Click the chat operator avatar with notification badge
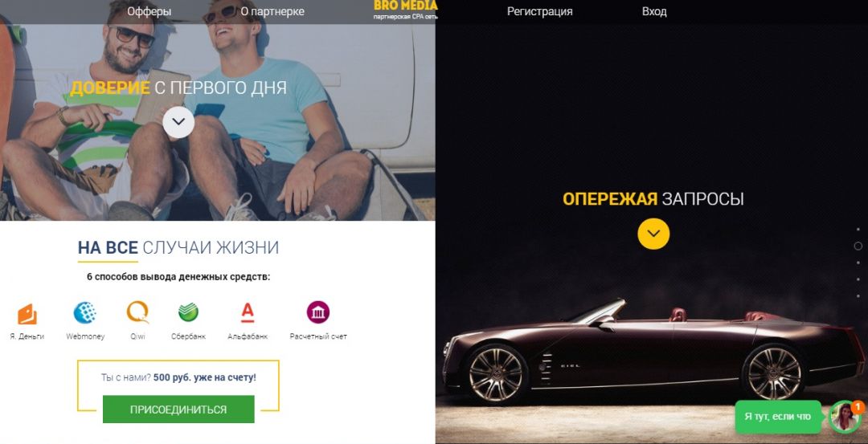This screenshot has height=444, width=868. tap(845, 418)
